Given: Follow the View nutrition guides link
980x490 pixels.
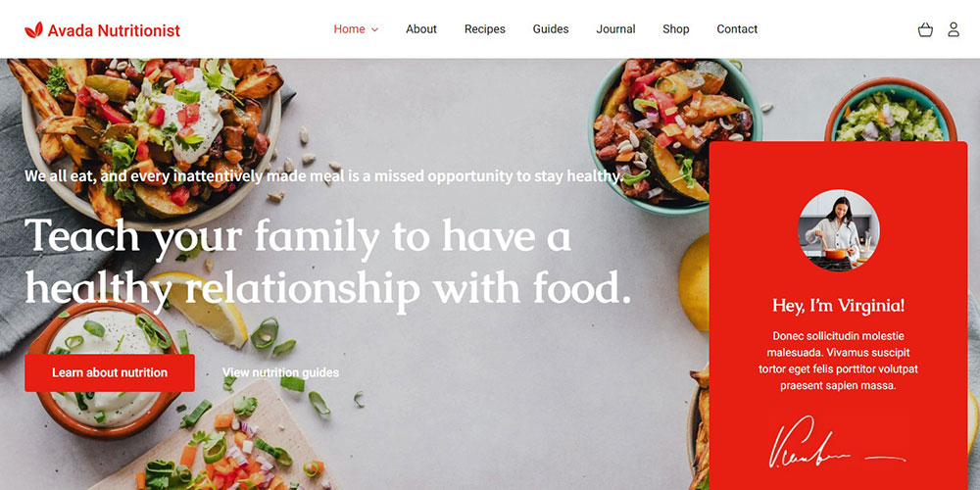Looking at the screenshot, I should [280, 372].
